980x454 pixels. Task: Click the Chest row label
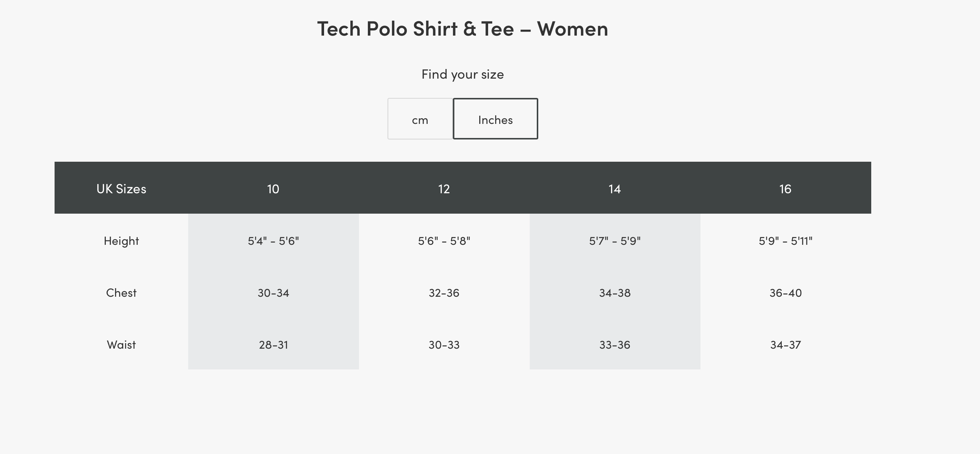pos(121,292)
